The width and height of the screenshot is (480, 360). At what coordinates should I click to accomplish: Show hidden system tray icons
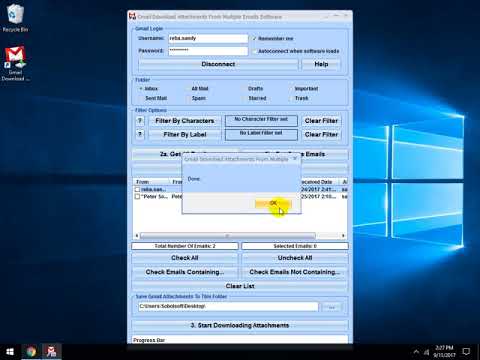[416, 352]
